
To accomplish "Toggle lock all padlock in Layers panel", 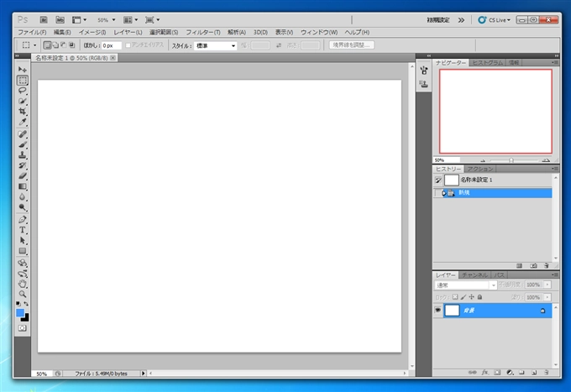I will (x=480, y=297).
